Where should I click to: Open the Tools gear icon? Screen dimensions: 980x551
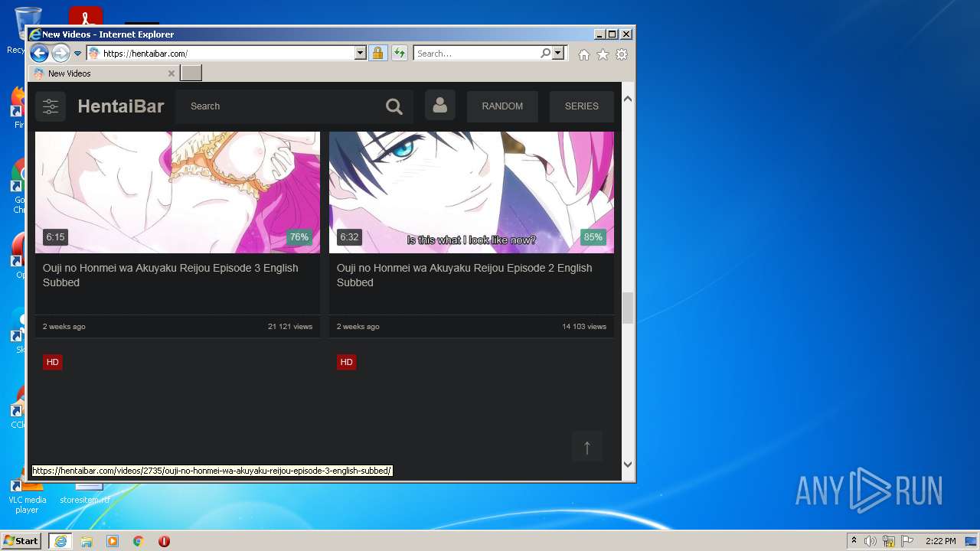coord(622,54)
